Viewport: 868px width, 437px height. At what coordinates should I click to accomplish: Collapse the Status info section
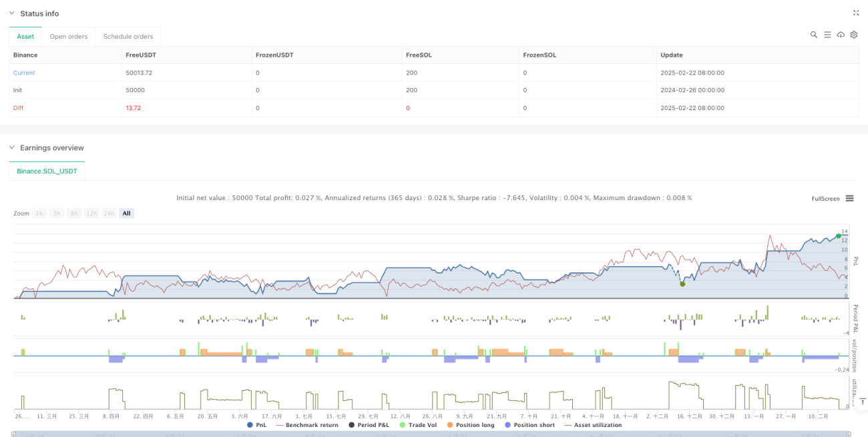click(x=11, y=13)
